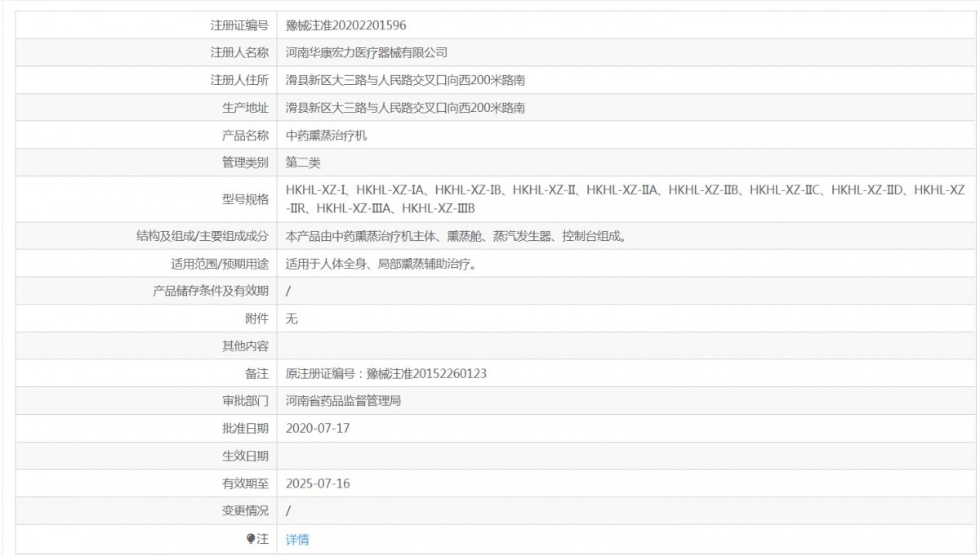
Task: Select original registration number 豫械注准20152260123 remark
Action: (x=386, y=373)
